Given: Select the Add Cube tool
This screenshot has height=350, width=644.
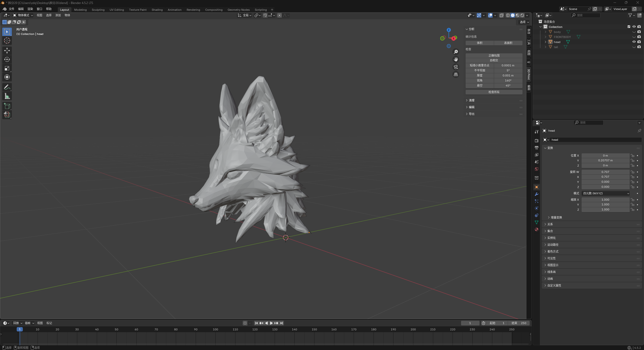Looking at the screenshot, I should pyautogui.click(x=7, y=106).
